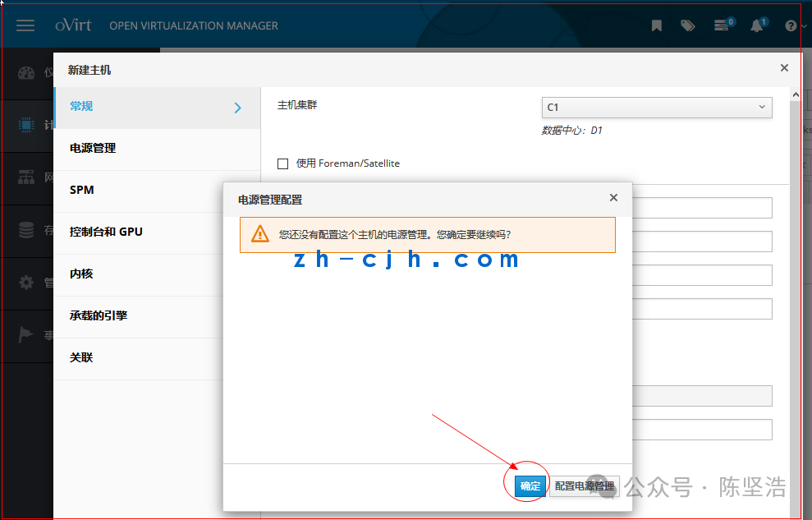Select the 承载的引擎 tab
812x520 pixels.
click(x=139, y=316)
